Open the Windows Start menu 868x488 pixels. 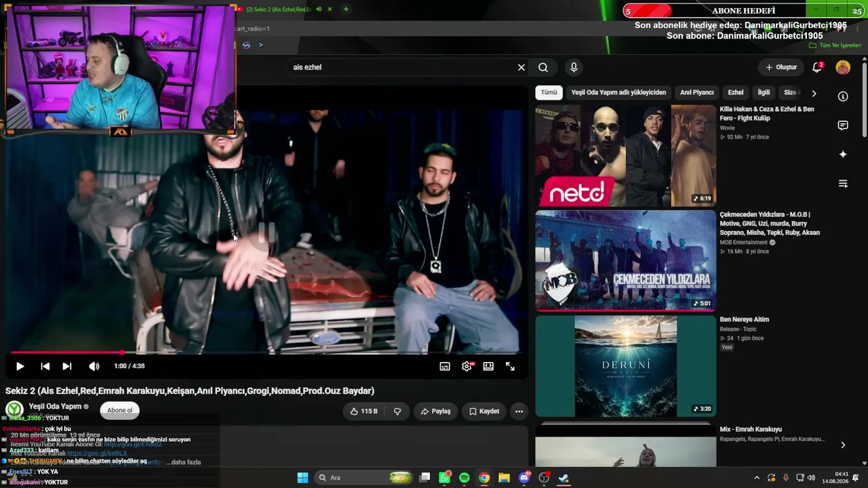tap(302, 478)
